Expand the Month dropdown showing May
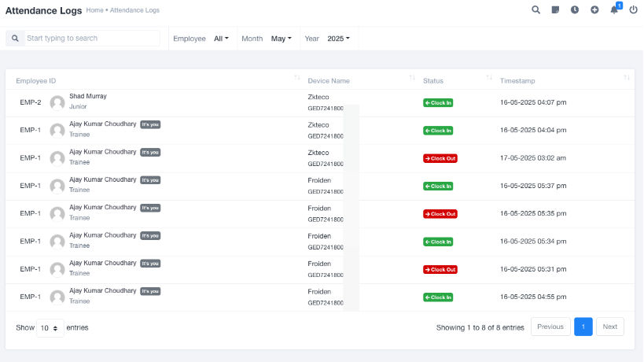 tap(281, 39)
